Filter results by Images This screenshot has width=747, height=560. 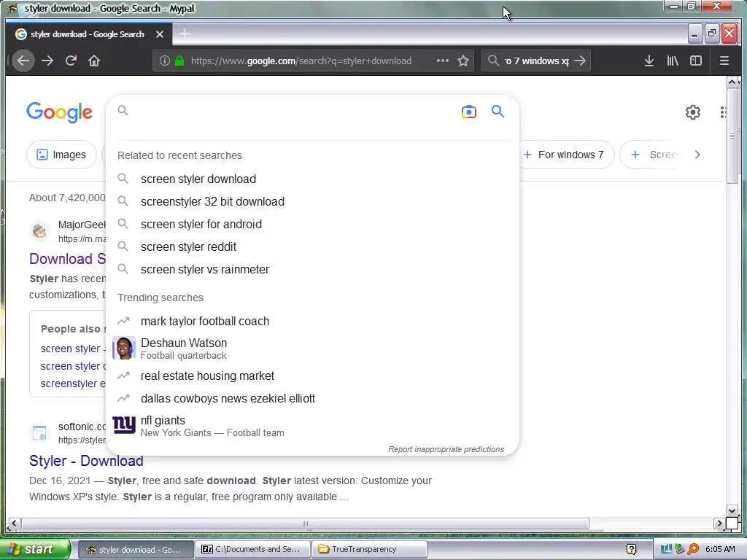[61, 155]
